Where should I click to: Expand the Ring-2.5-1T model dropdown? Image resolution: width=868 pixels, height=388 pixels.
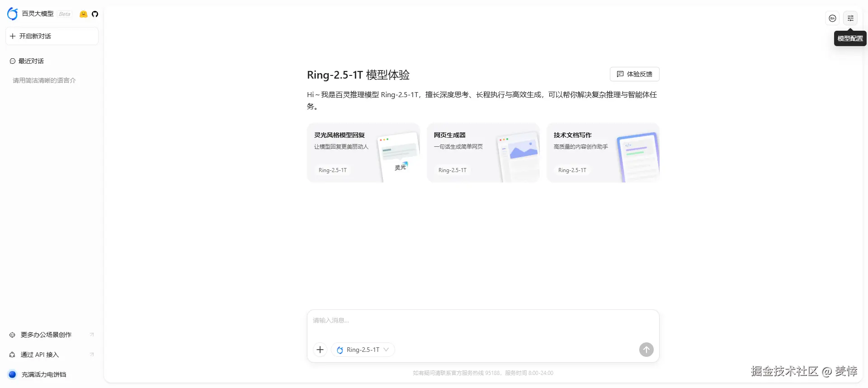(x=363, y=350)
